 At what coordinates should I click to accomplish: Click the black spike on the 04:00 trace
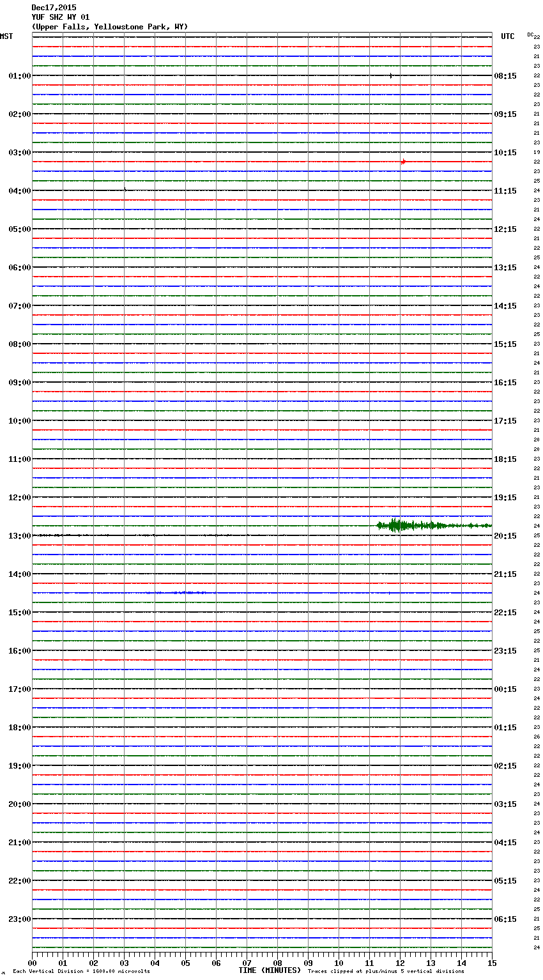(x=125, y=188)
